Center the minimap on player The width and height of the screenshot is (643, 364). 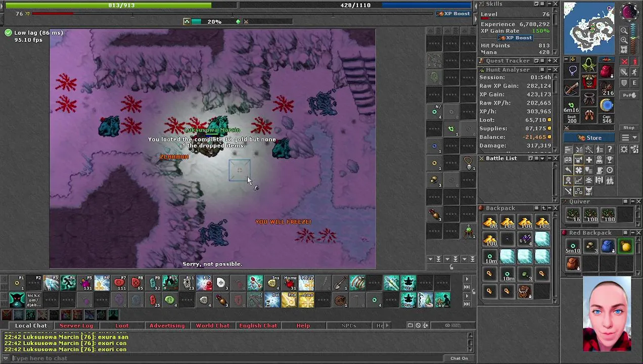[624, 50]
